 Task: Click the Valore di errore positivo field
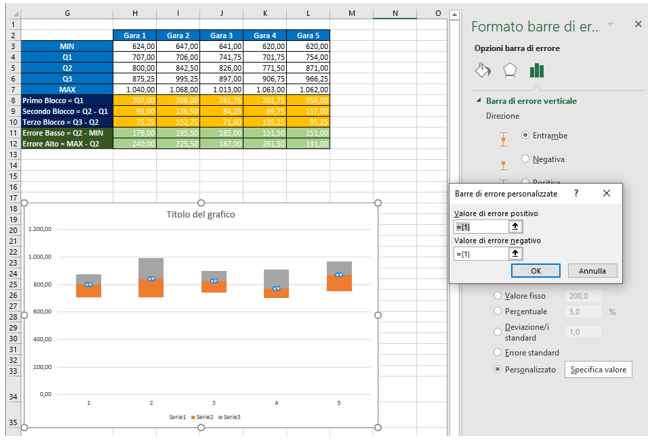click(480, 227)
